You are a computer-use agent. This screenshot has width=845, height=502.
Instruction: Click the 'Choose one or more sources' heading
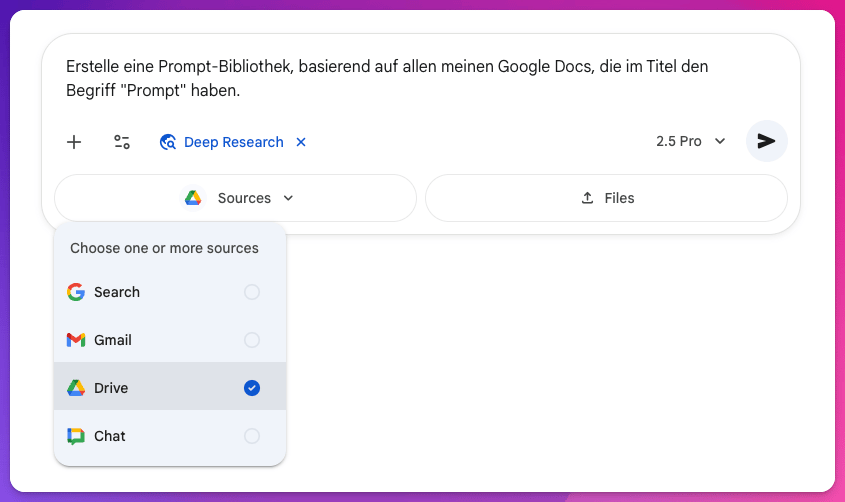point(164,248)
